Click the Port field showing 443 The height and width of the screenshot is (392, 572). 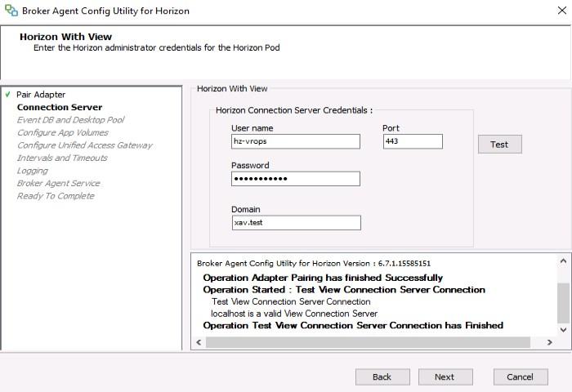(x=413, y=141)
